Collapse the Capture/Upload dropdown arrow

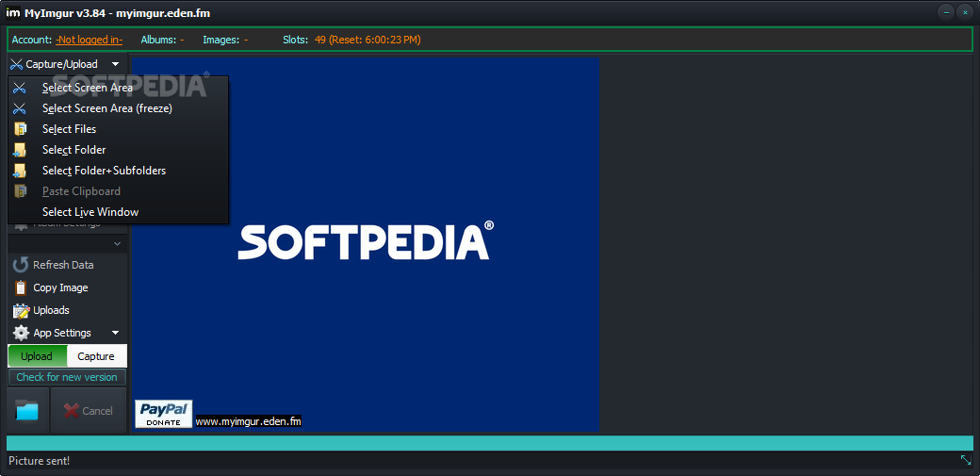[115, 64]
